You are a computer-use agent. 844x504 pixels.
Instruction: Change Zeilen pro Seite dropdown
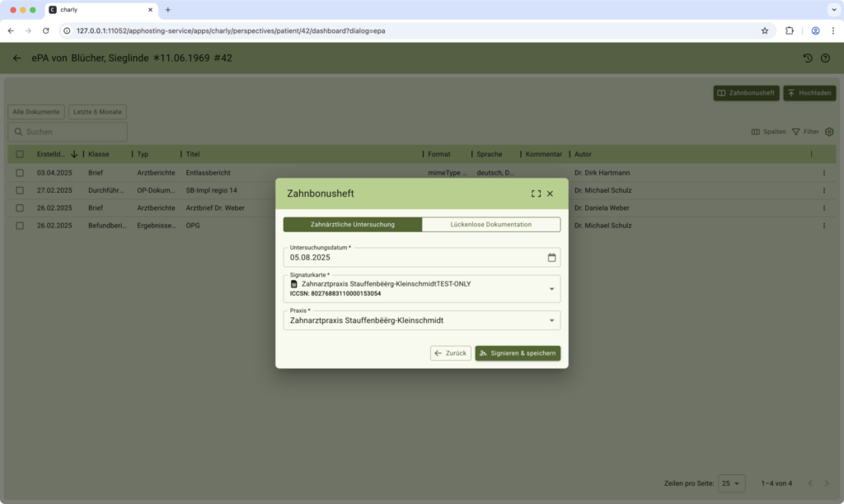point(732,483)
